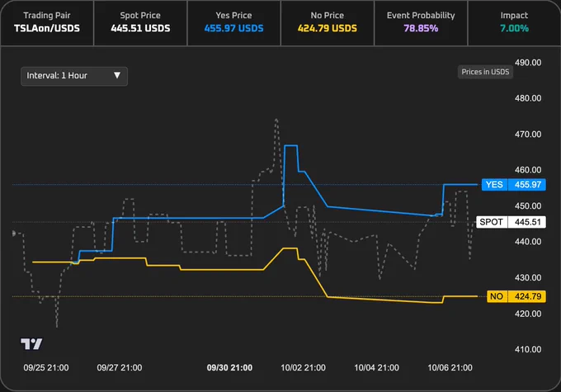Click the TSLAon/USDS trading pair text
The width and height of the screenshot is (561, 392).
coord(47,28)
